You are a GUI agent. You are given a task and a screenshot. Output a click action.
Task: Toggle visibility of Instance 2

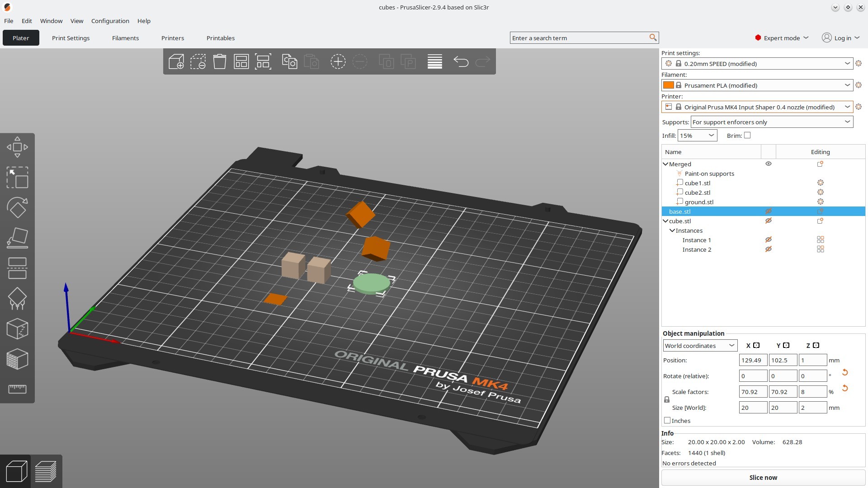pos(768,249)
